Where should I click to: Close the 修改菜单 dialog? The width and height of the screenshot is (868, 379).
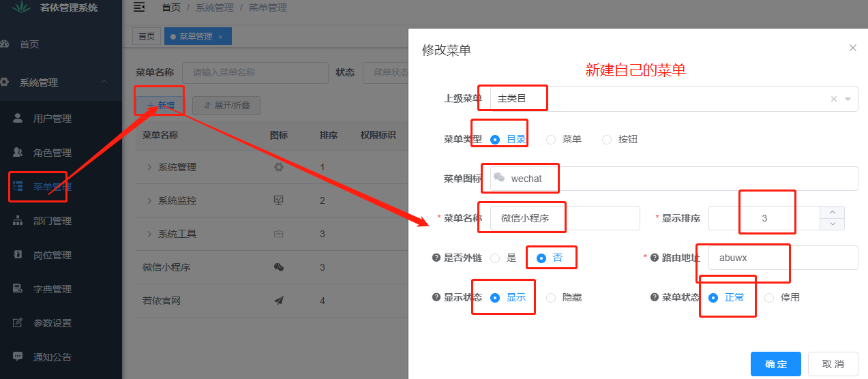[x=852, y=48]
